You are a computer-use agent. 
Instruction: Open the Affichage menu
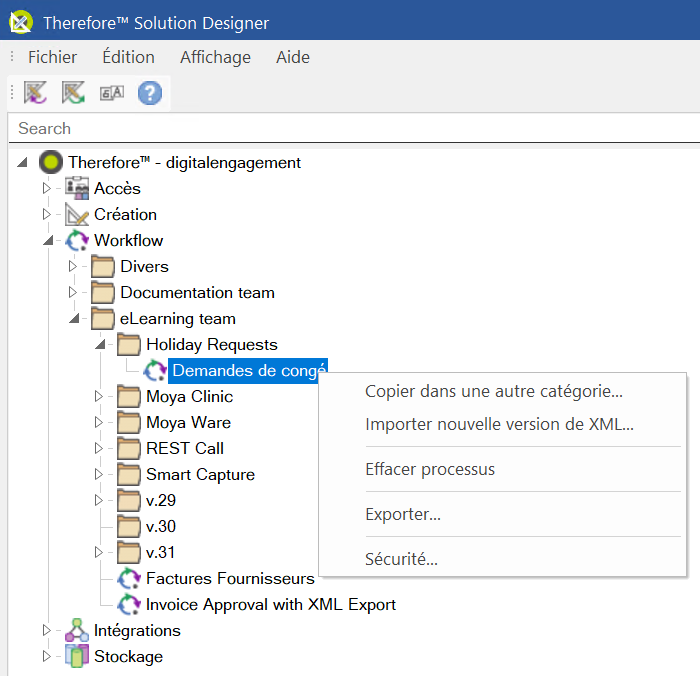pyautogui.click(x=216, y=57)
